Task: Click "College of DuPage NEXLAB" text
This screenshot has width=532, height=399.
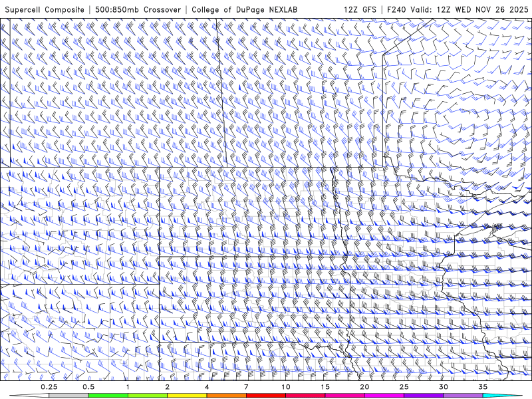Action: [244, 9]
